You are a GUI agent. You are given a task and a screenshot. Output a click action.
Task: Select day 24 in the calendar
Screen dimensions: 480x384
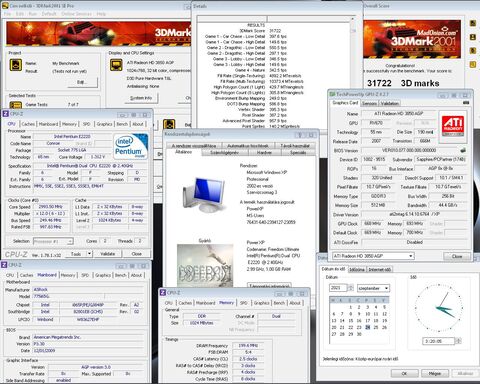pos(367,327)
